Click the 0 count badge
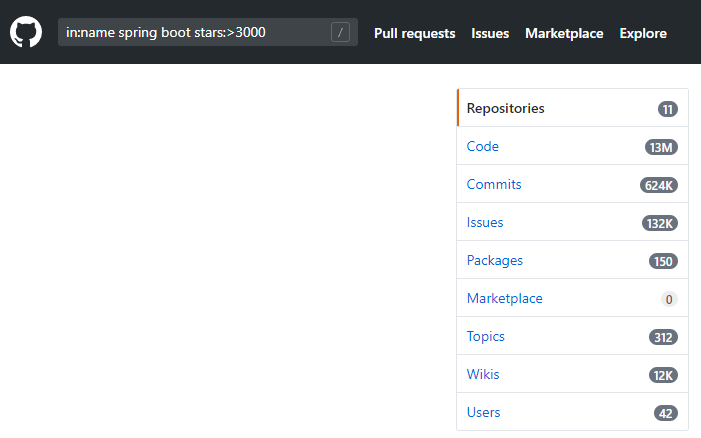This screenshot has width=701, height=438. pyautogui.click(x=669, y=299)
